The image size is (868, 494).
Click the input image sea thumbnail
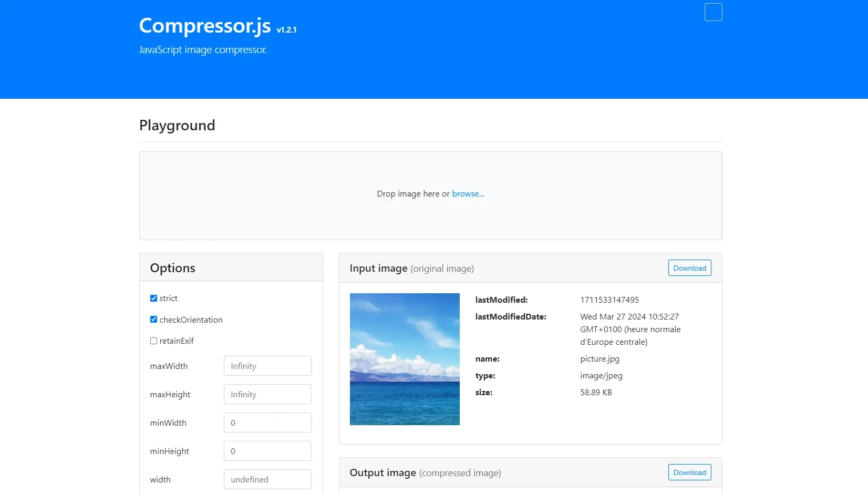click(405, 359)
